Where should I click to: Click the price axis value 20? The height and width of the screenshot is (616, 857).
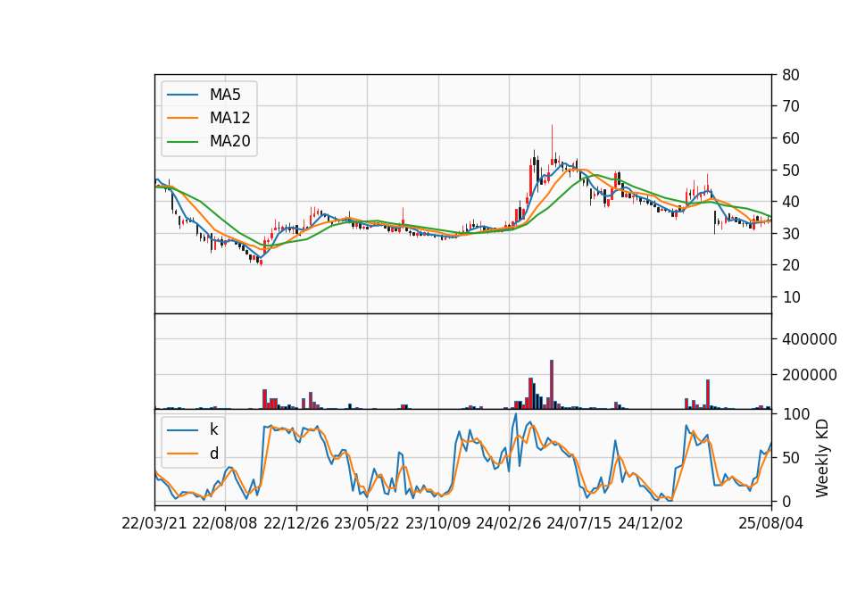pyautogui.click(x=790, y=265)
